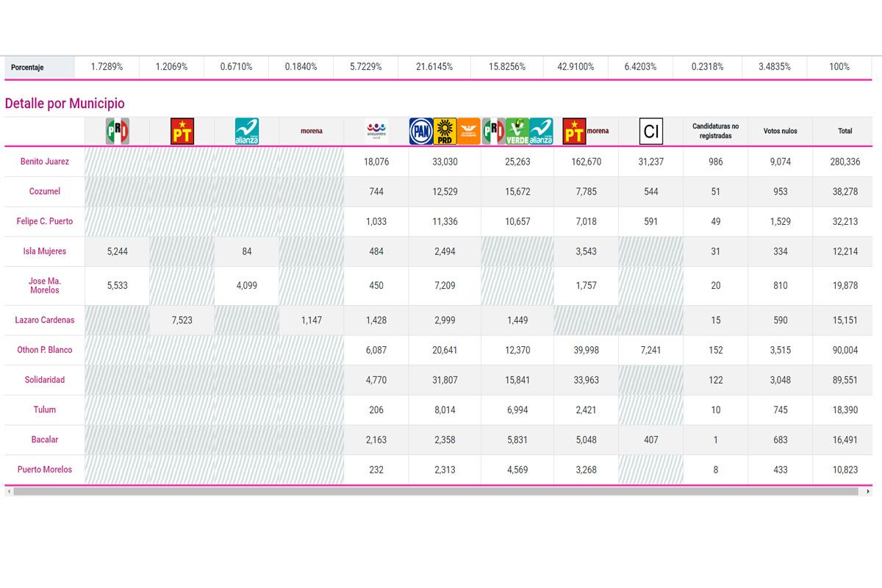
Task: Open the Jose Ma. Morelos municipality label
Action: point(45,285)
